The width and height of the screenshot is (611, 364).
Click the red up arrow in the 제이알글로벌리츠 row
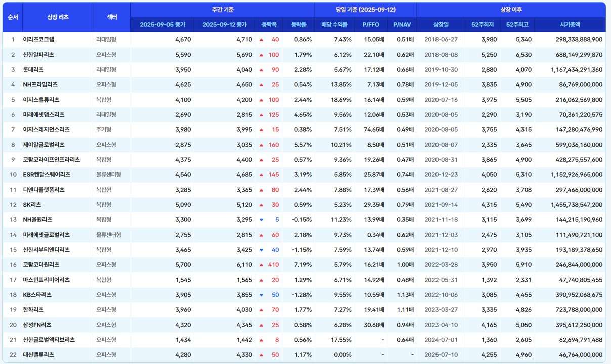pos(261,145)
